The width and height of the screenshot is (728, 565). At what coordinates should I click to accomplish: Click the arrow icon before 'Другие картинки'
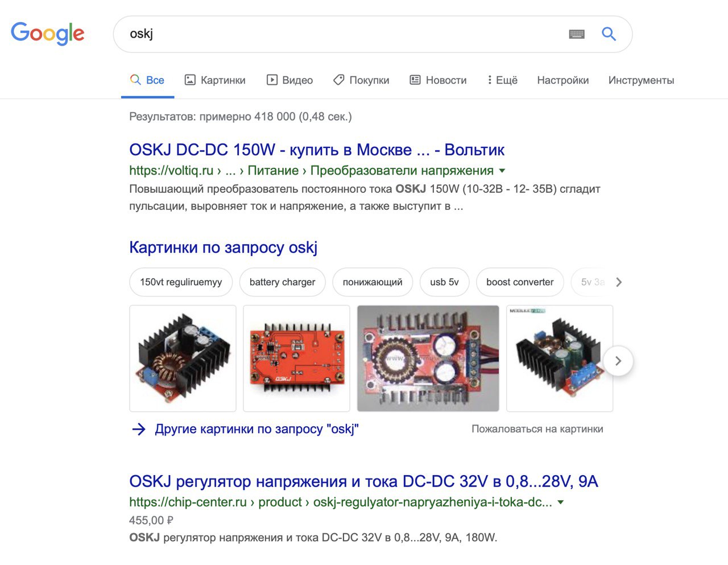click(139, 429)
